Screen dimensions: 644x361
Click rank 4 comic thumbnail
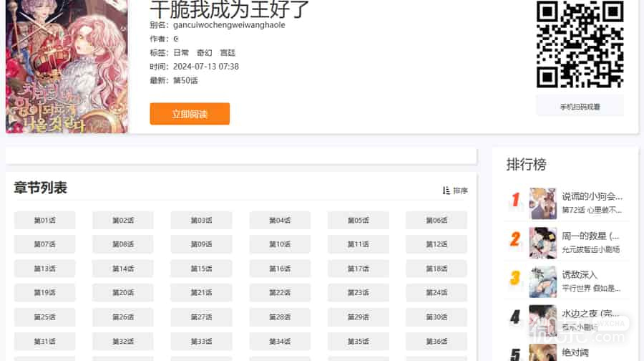pos(542,321)
